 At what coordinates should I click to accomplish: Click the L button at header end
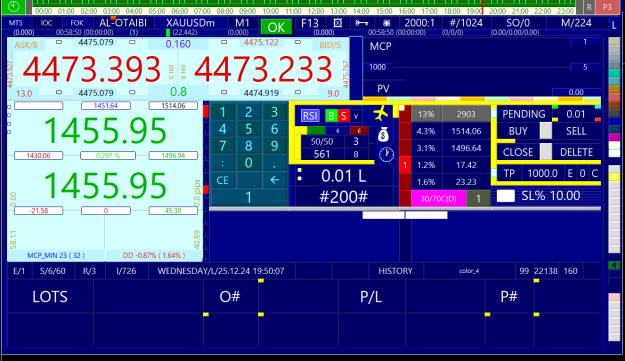[613, 25]
